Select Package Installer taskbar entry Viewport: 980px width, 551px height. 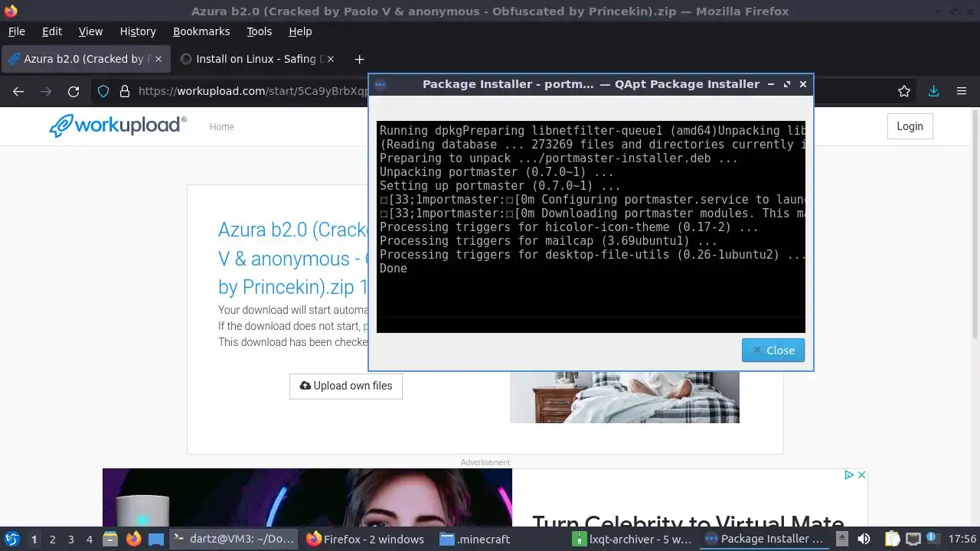(x=765, y=539)
